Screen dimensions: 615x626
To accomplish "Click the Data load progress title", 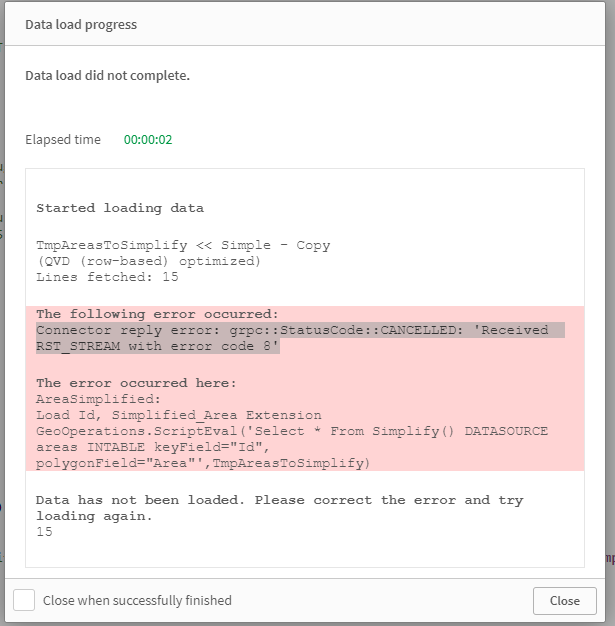I will click(x=81, y=24).
